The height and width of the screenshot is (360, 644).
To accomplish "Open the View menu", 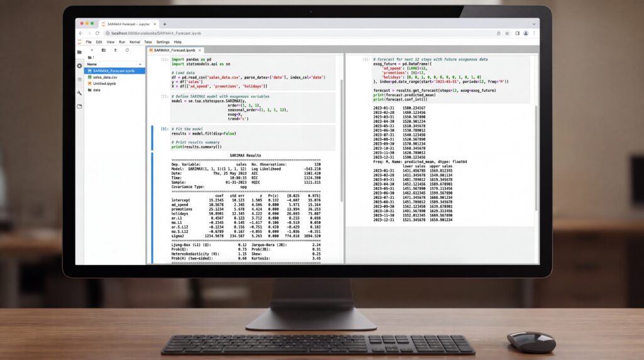I will [x=111, y=42].
